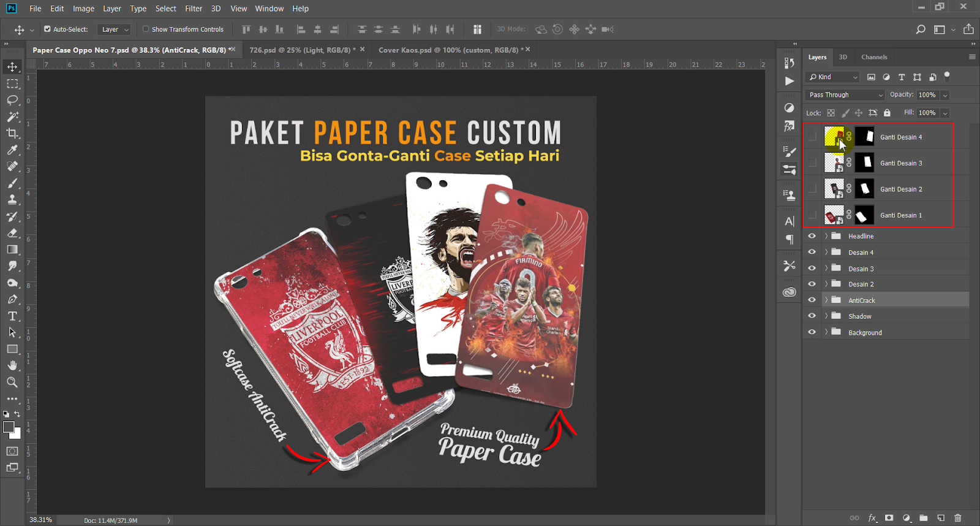
Task: Show the Ganti Desain 1 layer
Action: coord(812,215)
